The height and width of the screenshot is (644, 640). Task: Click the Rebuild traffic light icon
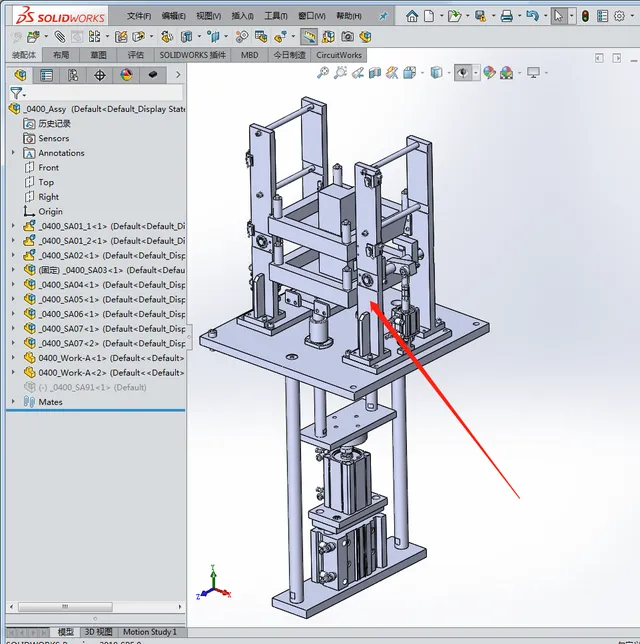tap(585, 16)
